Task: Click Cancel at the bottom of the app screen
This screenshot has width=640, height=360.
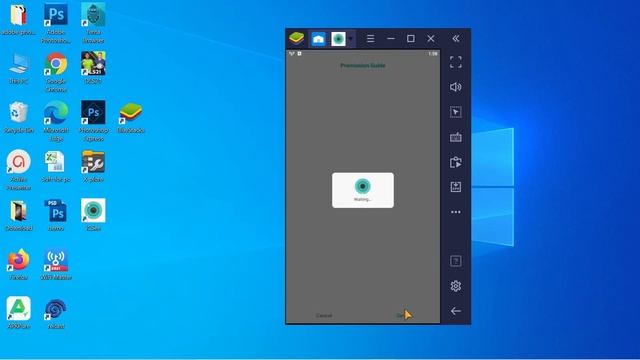Action: (x=324, y=316)
